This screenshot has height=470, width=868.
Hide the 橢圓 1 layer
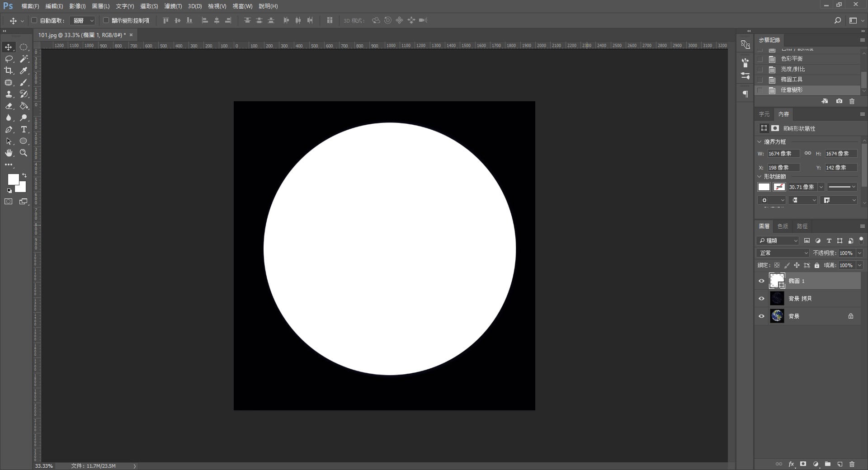coord(761,281)
